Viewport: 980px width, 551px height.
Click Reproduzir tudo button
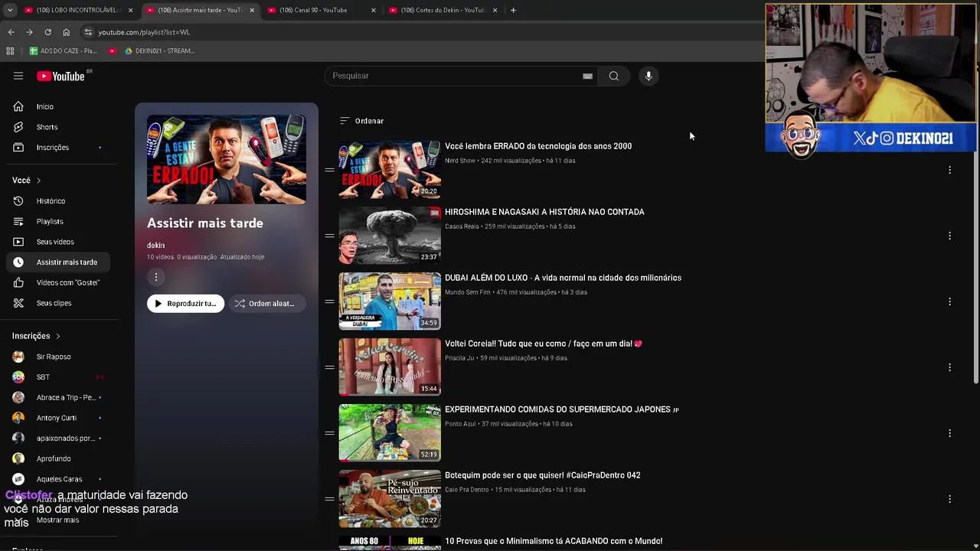click(185, 304)
